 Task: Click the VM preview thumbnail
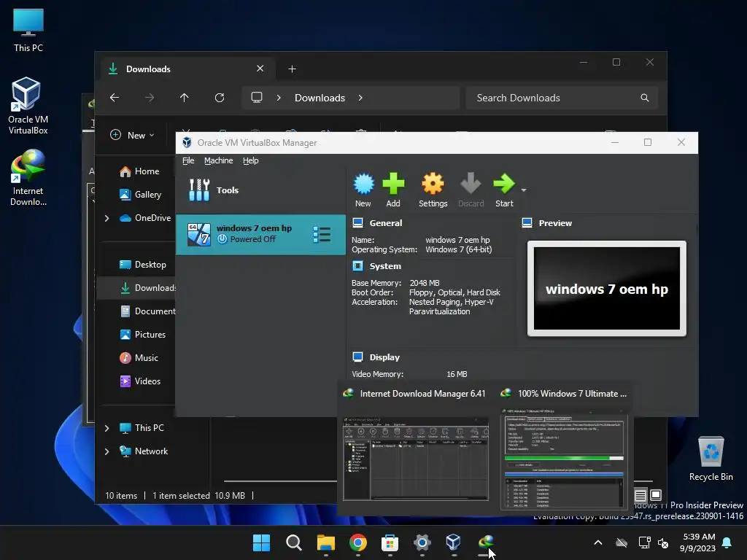606,288
